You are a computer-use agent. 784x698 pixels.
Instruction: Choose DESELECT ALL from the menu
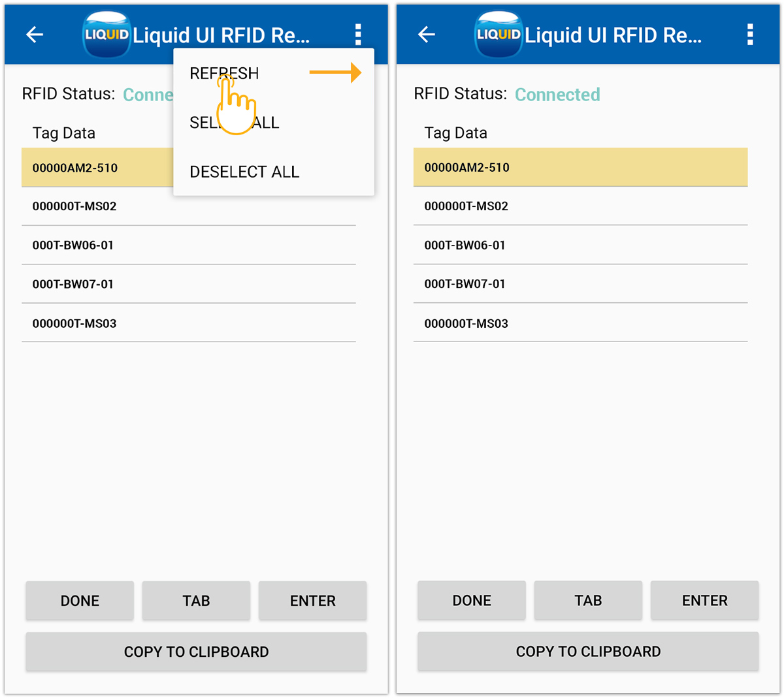[244, 171]
